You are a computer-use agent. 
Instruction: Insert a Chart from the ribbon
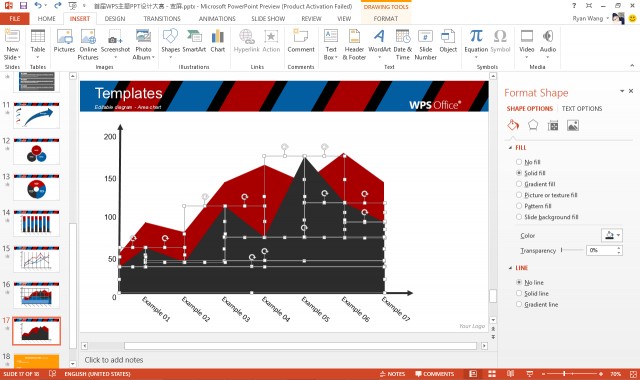click(218, 41)
